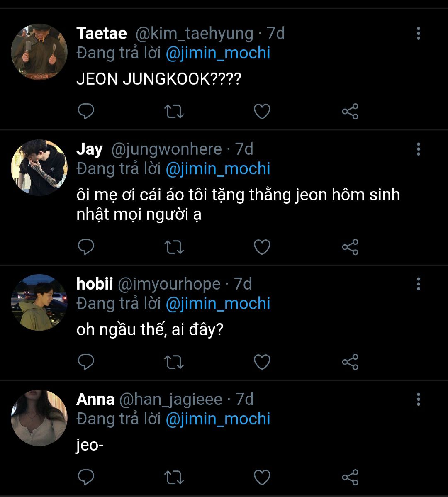Retweet hobii's tweet

(x=174, y=362)
